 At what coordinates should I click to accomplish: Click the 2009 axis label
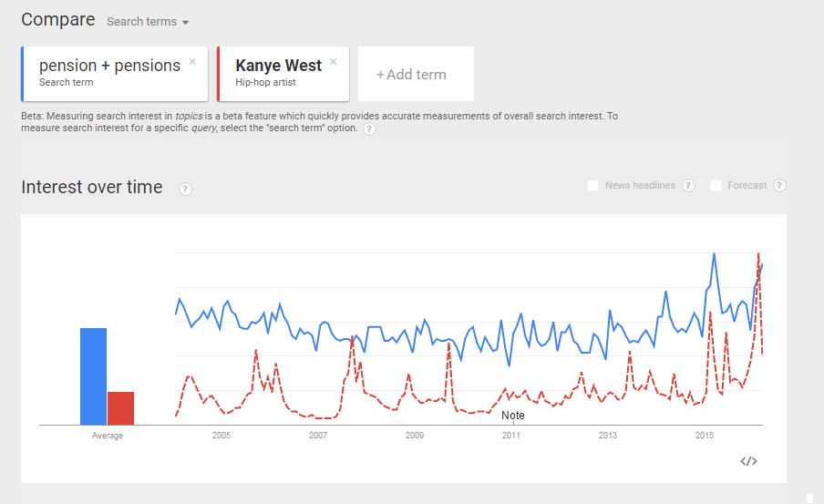[415, 435]
